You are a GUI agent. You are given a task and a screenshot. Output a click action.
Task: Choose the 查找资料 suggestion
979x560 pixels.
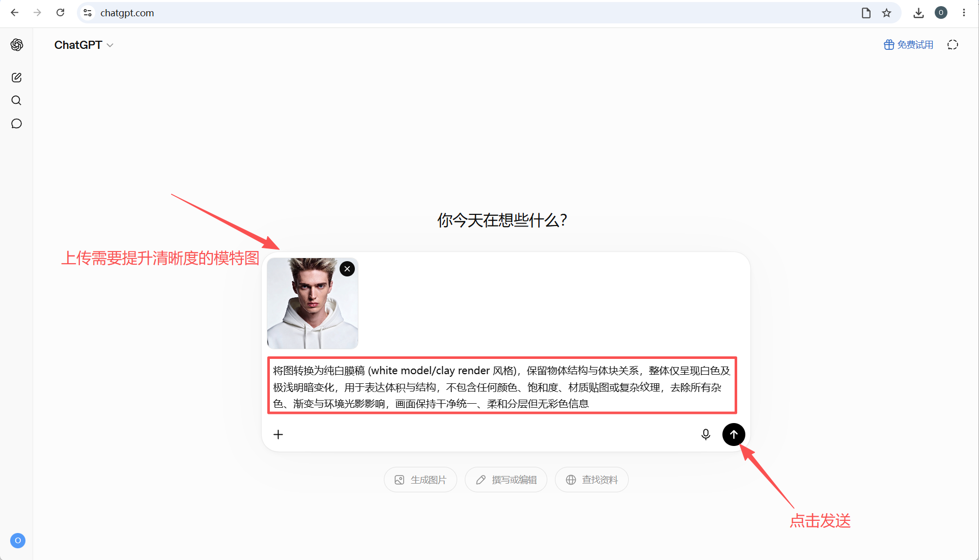pyautogui.click(x=592, y=480)
